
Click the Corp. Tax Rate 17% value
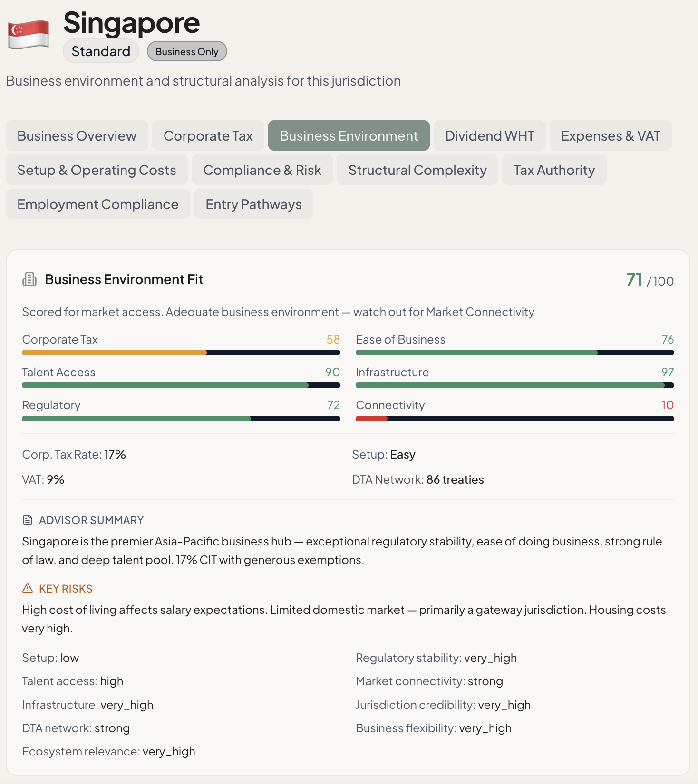[x=115, y=454]
